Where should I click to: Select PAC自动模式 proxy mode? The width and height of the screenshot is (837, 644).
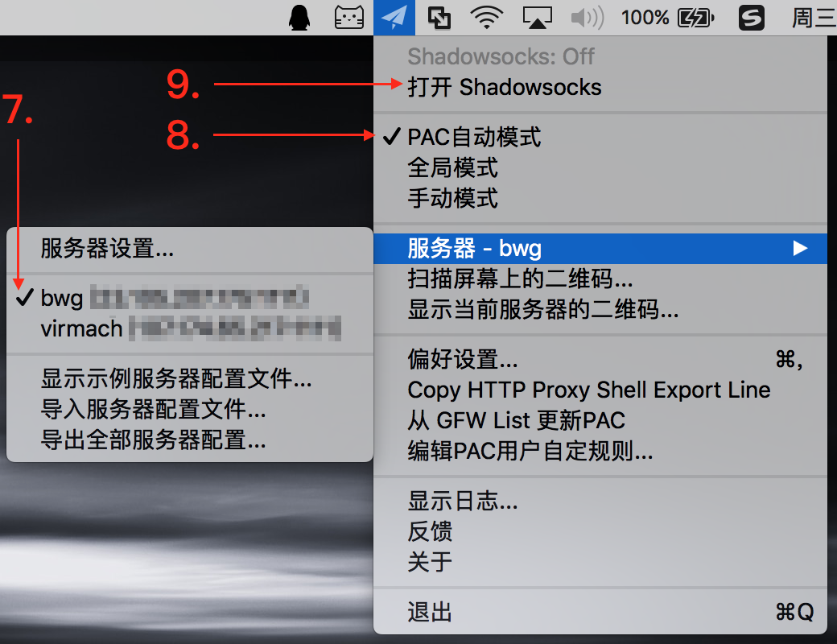(x=600, y=137)
